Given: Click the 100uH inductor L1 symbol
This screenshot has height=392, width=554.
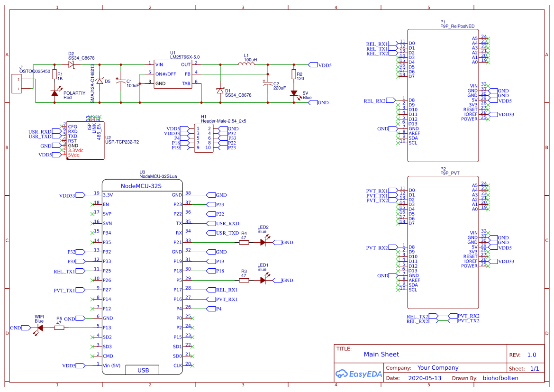Looking at the screenshot, I should click(x=246, y=63).
